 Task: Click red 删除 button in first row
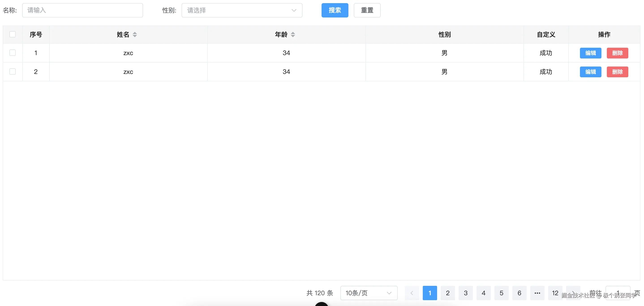coord(617,53)
